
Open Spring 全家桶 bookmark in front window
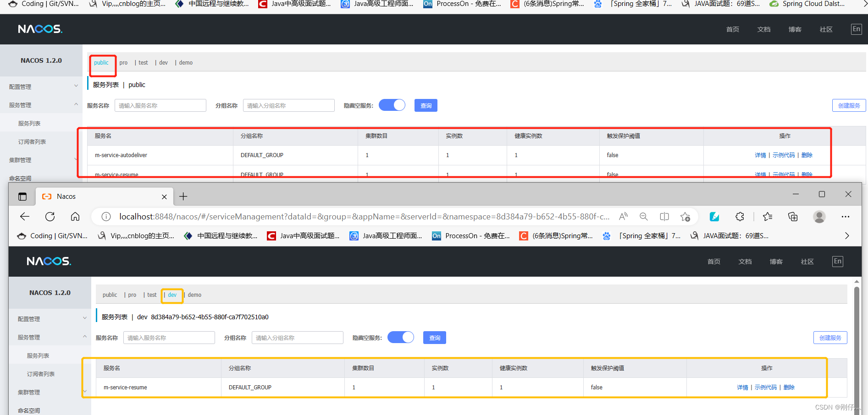(641, 235)
